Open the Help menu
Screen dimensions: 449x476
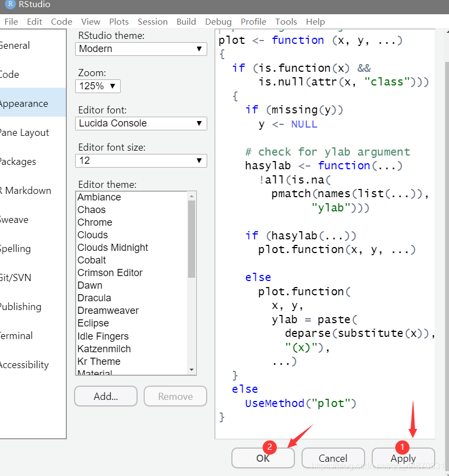click(x=315, y=22)
